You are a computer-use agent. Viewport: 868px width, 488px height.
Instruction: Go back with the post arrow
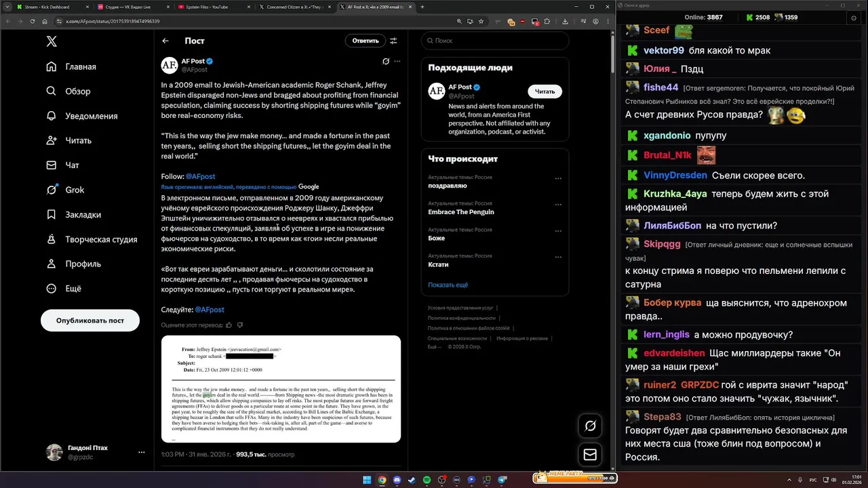click(165, 41)
